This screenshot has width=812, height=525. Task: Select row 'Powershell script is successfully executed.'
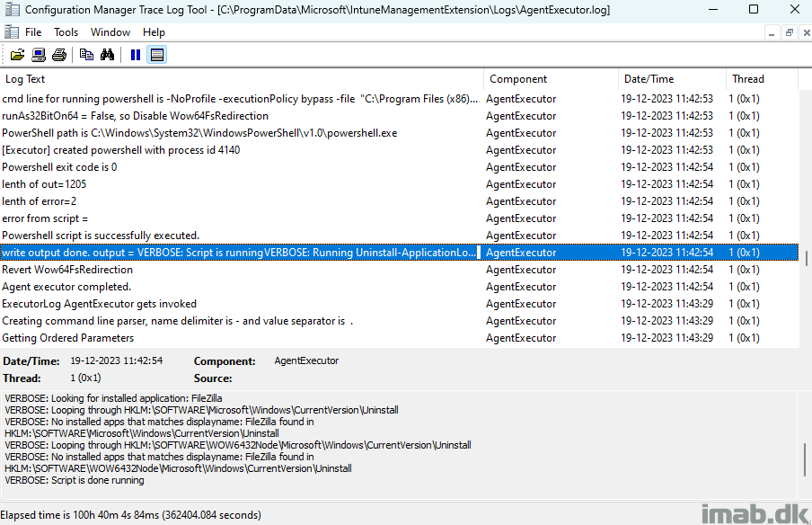point(399,236)
